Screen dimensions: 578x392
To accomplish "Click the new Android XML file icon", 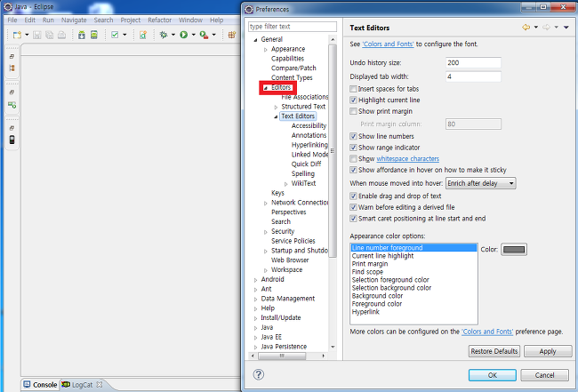I will click(143, 35).
